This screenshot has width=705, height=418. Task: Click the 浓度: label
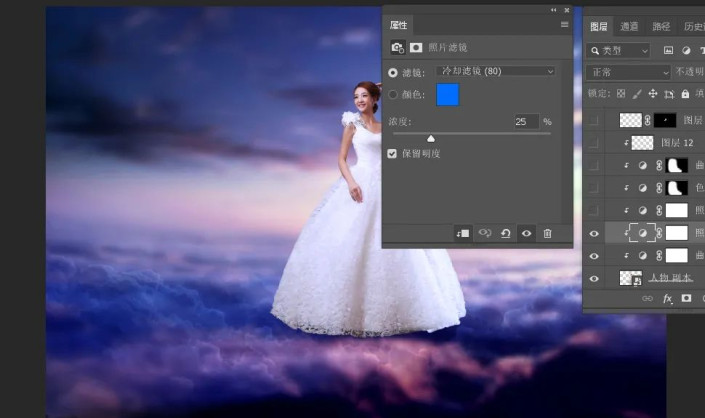(400, 121)
